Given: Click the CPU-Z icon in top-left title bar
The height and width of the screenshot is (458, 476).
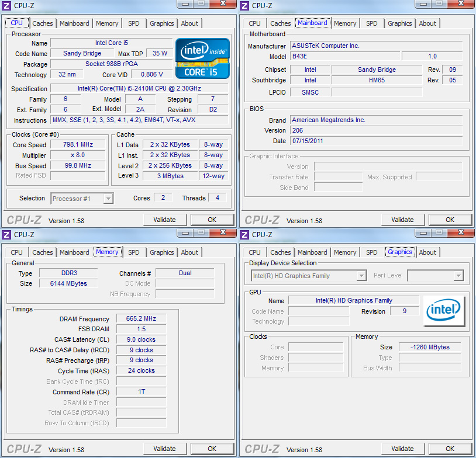Looking at the screenshot, I should 6,5.
